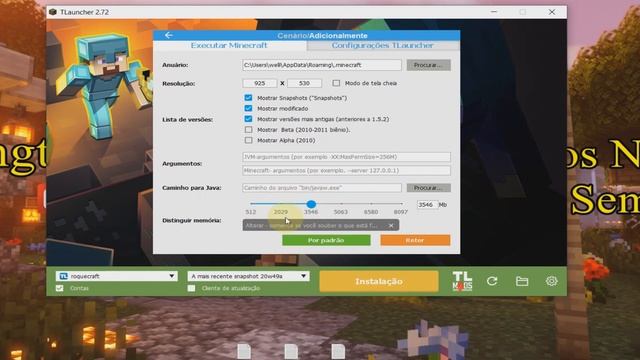
Task: Click the JVM arguments field
Action: pos(346,157)
